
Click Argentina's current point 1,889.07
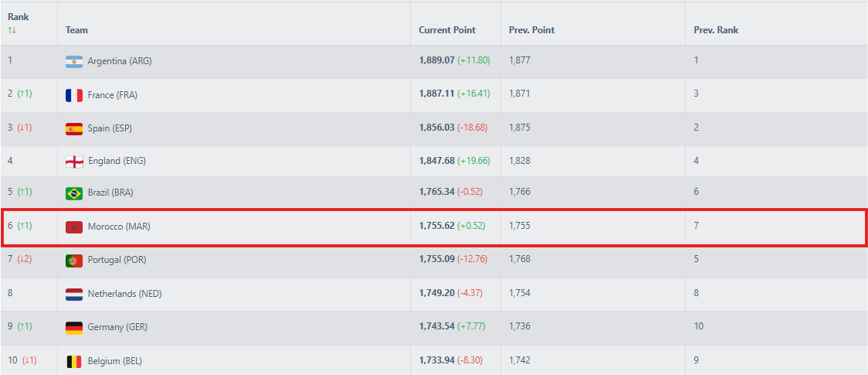click(437, 60)
